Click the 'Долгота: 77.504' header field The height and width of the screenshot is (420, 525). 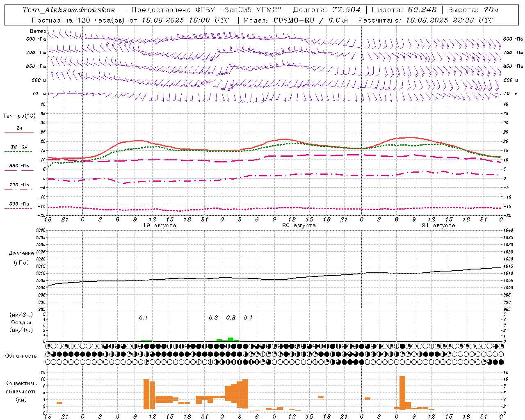pos(326,10)
